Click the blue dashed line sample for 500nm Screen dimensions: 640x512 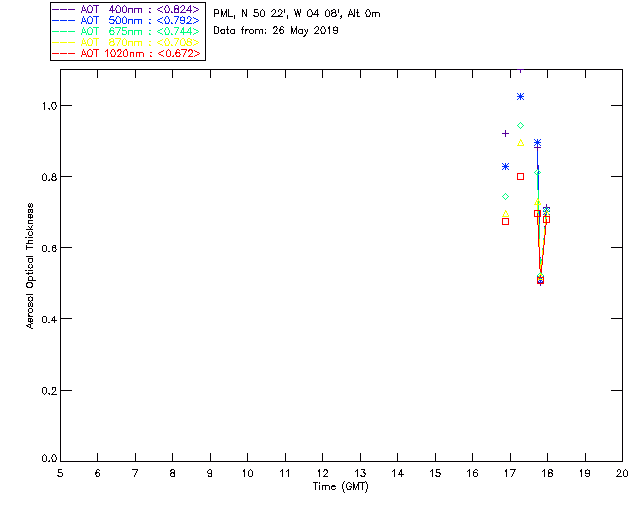click(64, 20)
